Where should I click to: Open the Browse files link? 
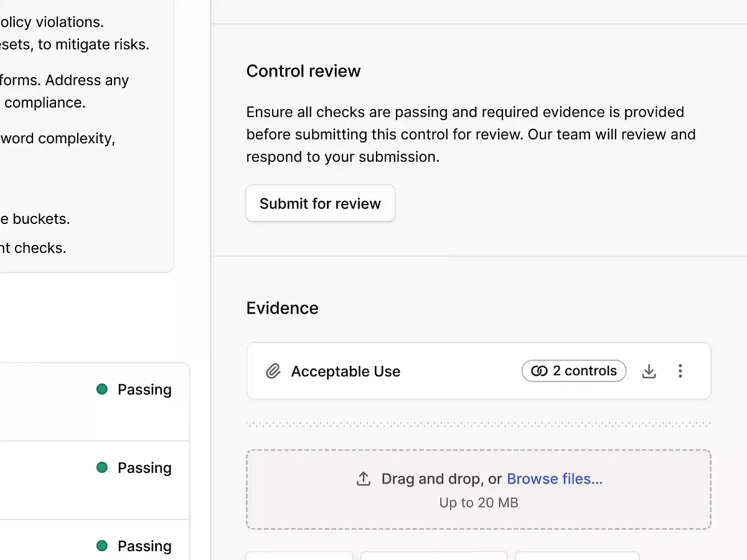[554, 479]
